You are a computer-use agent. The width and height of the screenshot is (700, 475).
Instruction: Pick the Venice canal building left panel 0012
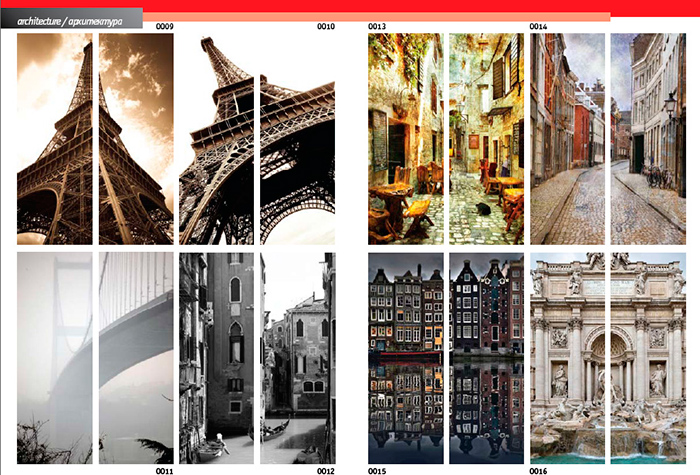(217, 358)
